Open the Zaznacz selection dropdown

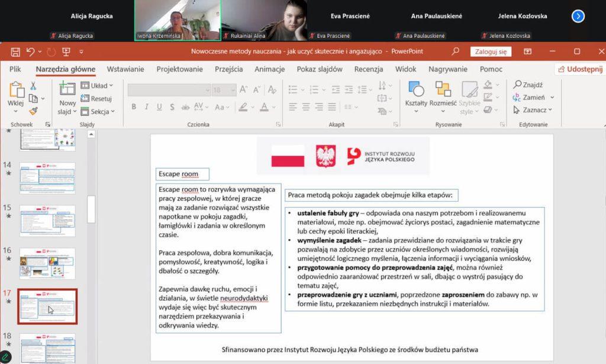pos(534,109)
